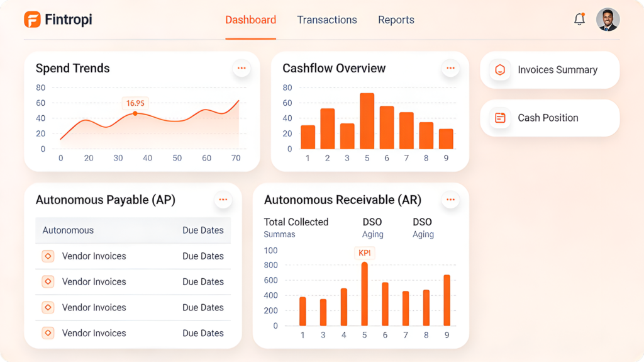Open Autonomous Receivable (AR) more options

(450, 200)
